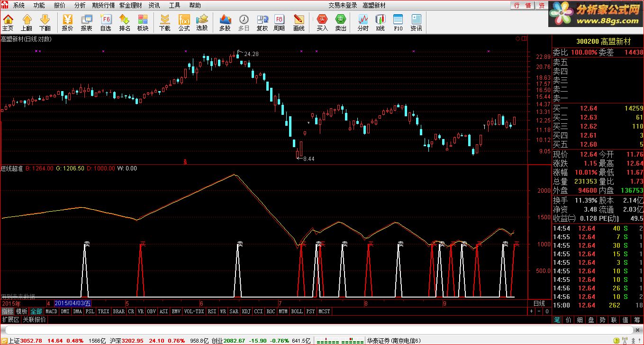Select the 盘 tab in side panel
This screenshot has width=644, height=345.
[591, 320]
